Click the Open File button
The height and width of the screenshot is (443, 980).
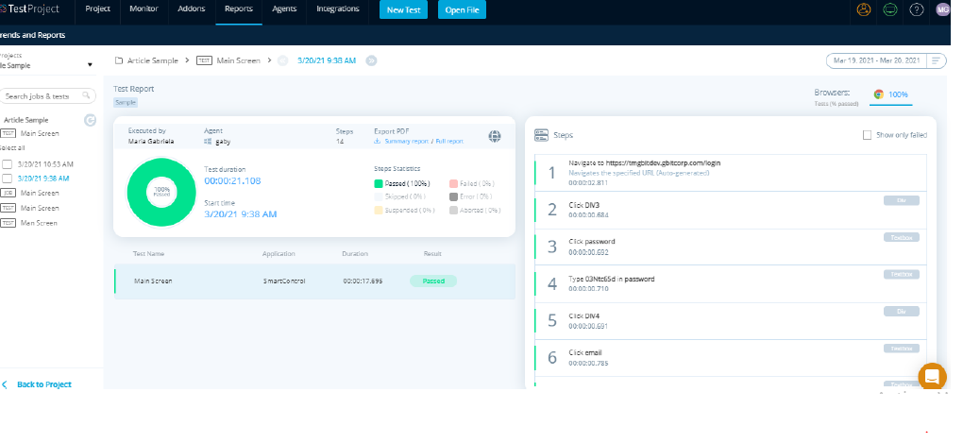tap(462, 10)
